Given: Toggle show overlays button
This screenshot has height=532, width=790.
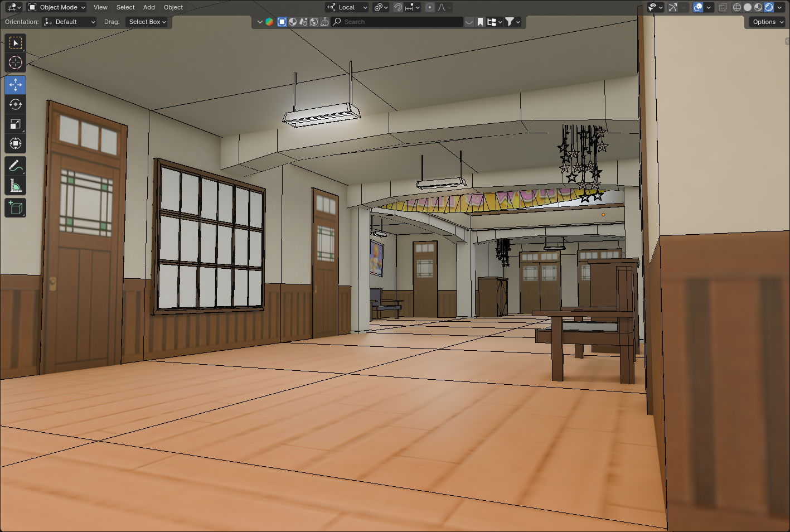Looking at the screenshot, I should point(698,7).
